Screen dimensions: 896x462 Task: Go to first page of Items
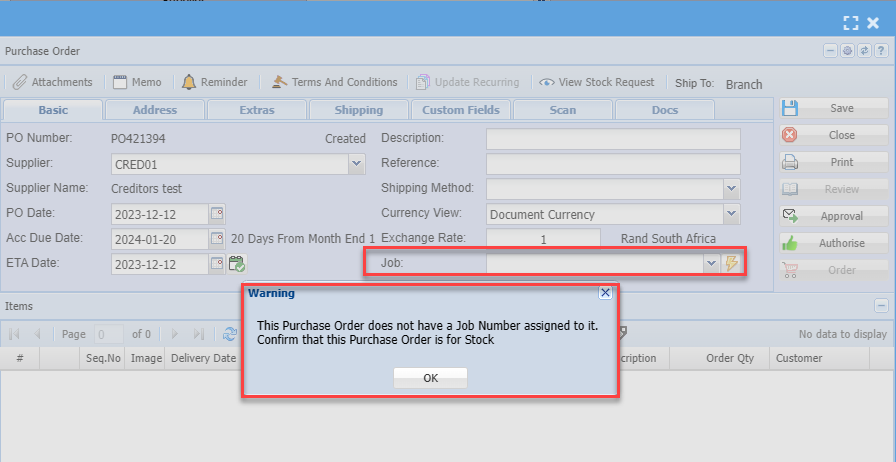[15, 334]
